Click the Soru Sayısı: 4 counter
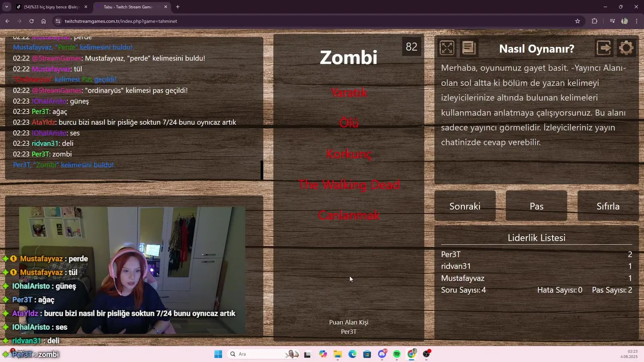 pos(463,290)
